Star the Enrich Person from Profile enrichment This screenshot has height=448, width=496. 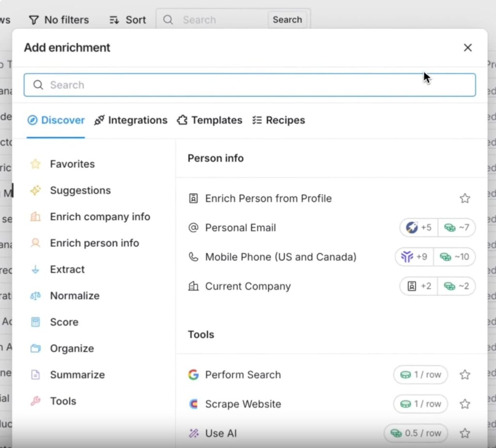[x=465, y=199]
